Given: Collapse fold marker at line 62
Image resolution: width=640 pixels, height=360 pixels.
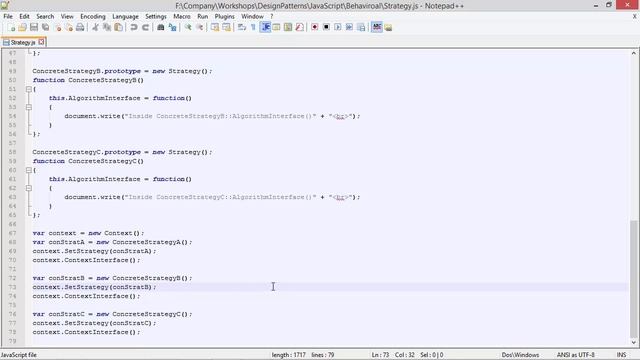Looking at the screenshot, I should click(29, 188).
